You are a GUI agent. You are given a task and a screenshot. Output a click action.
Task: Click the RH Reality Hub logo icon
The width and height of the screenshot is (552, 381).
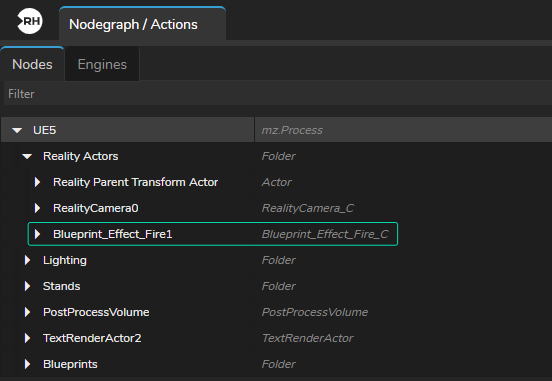click(30, 21)
